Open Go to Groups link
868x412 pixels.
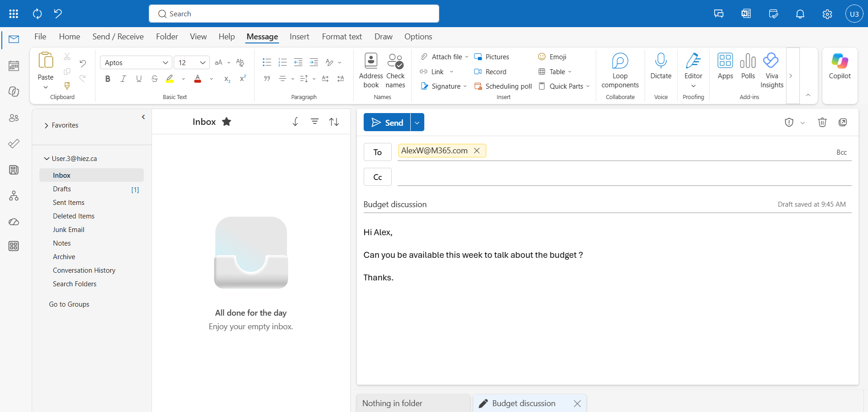[69, 304]
